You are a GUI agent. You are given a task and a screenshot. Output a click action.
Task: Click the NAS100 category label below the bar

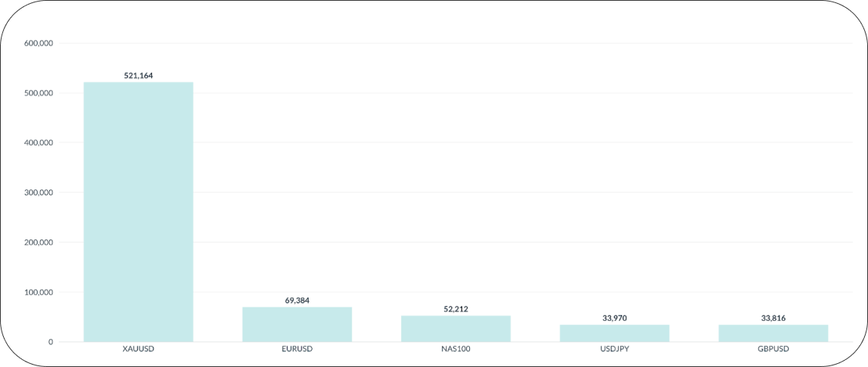pos(455,349)
